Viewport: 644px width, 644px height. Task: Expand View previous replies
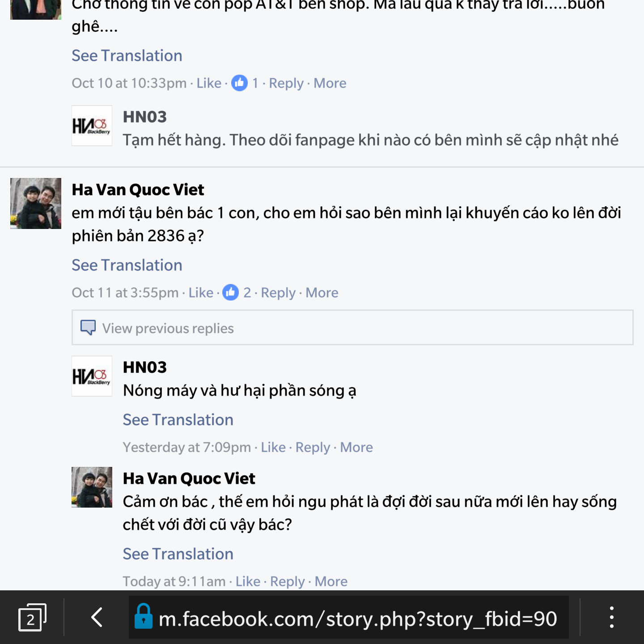tap(352, 328)
